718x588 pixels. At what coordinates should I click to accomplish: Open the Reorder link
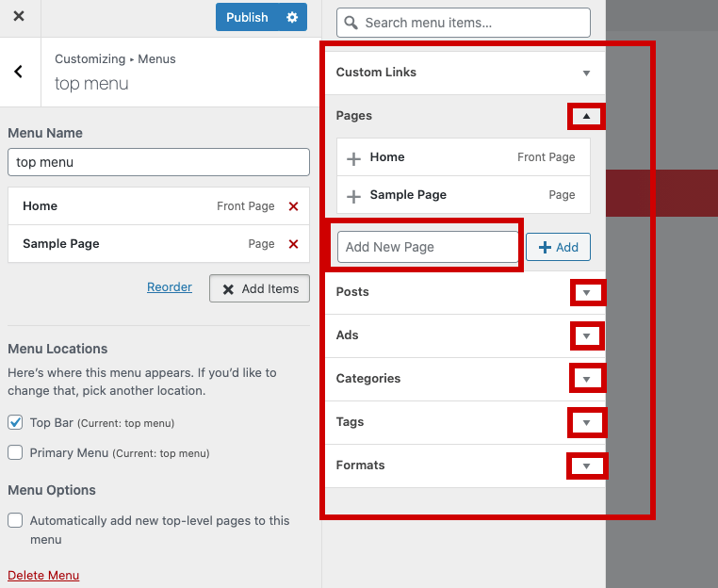[170, 287]
